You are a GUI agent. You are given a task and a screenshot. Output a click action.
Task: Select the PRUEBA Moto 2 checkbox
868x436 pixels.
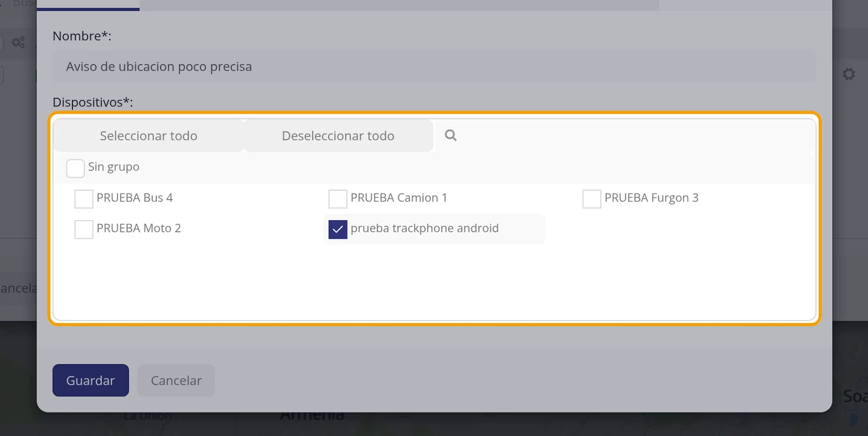tap(84, 229)
